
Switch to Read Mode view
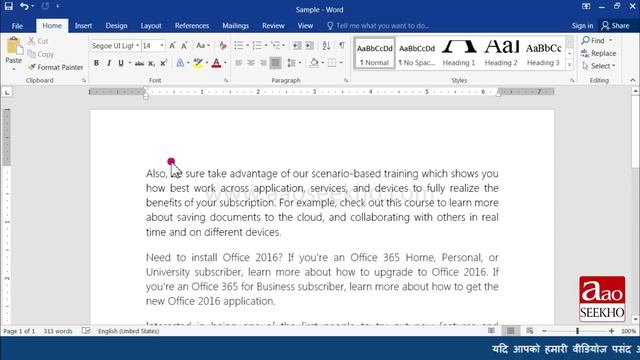(491, 331)
